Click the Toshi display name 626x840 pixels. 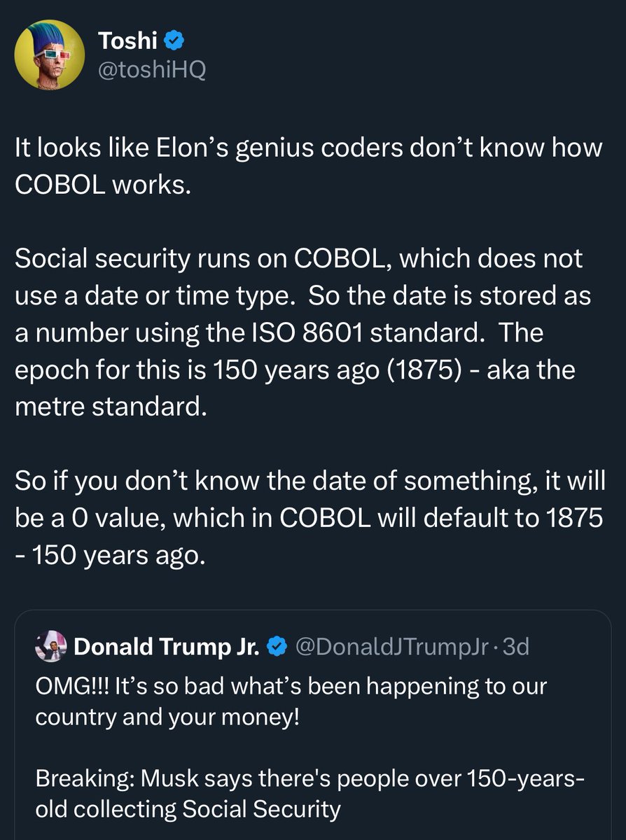(127, 41)
